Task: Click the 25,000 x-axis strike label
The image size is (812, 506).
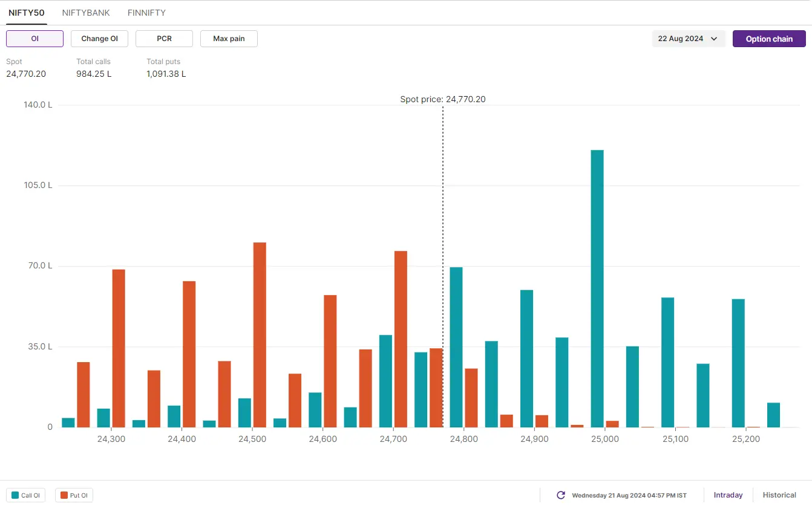Action: coord(604,439)
